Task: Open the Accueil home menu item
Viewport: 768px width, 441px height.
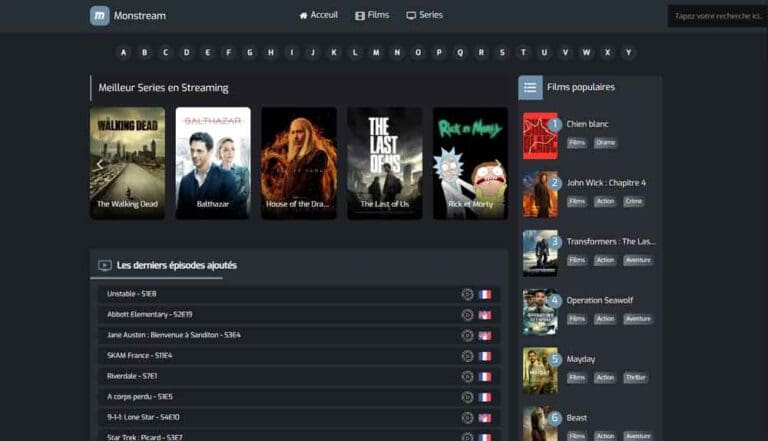Action: tap(319, 15)
